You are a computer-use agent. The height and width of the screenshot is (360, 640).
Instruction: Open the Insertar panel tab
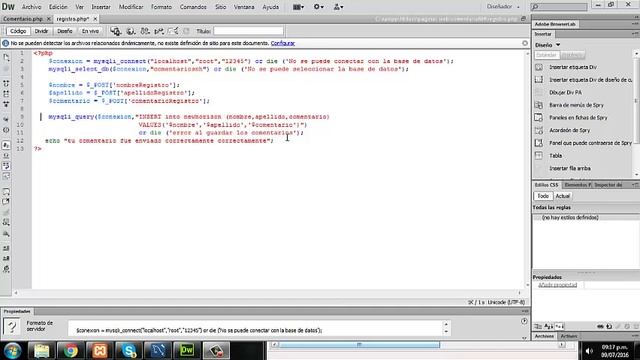pos(543,34)
